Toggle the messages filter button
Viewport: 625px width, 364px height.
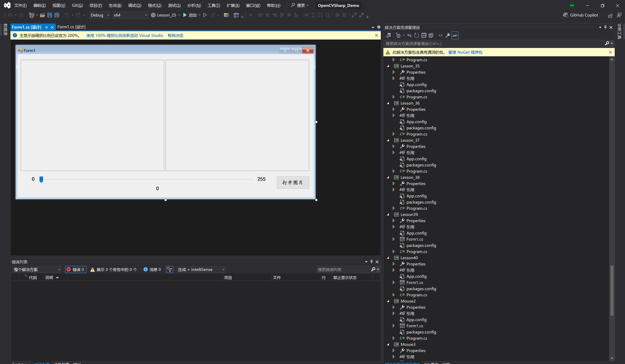152,270
